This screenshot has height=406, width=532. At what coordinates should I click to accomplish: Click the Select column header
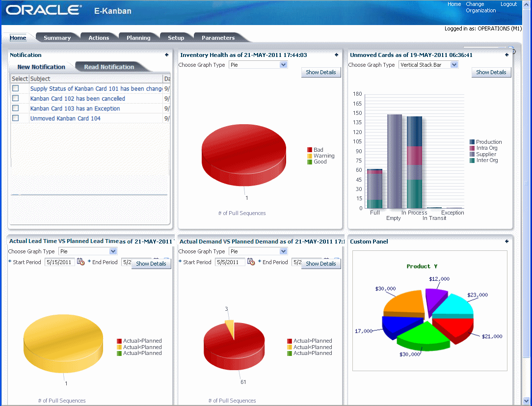(x=20, y=79)
